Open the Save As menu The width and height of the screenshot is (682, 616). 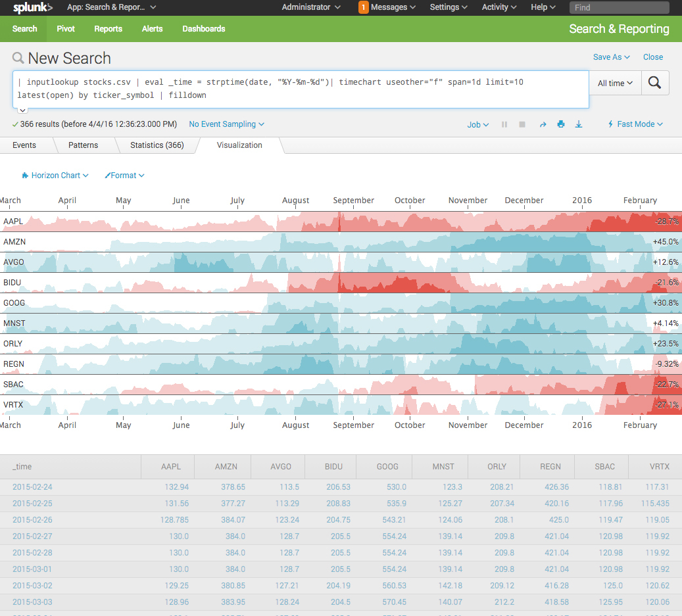(611, 57)
